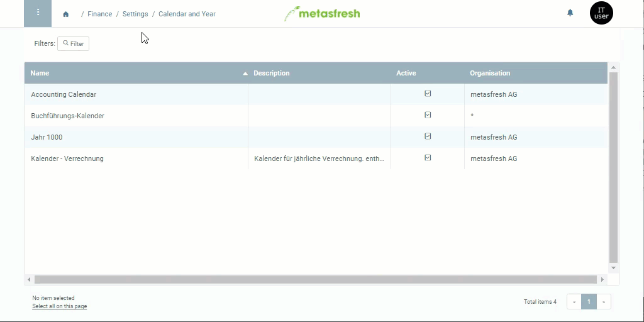The width and height of the screenshot is (644, 322).
Task: Sort by the Organisation column header
Action: click(490, 73)
